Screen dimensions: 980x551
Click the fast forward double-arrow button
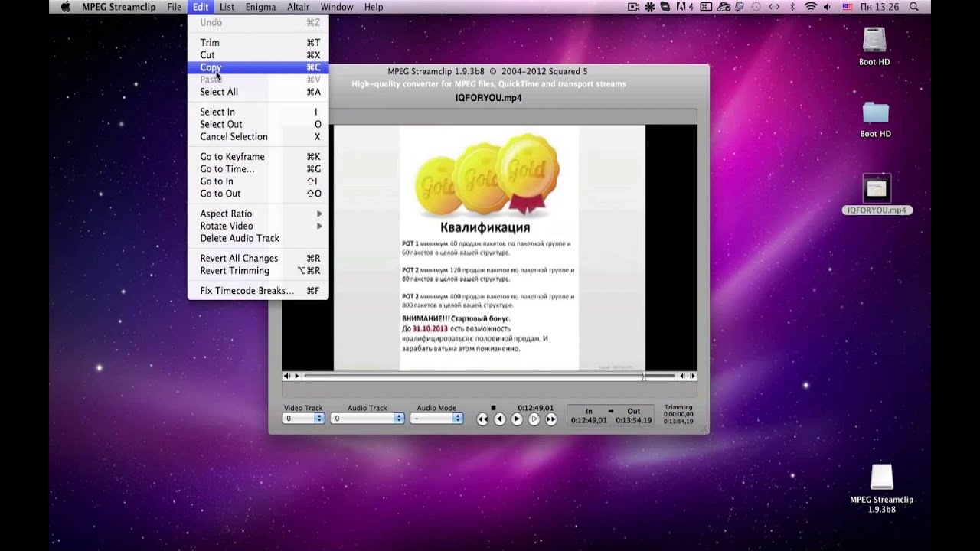point(550,419)
